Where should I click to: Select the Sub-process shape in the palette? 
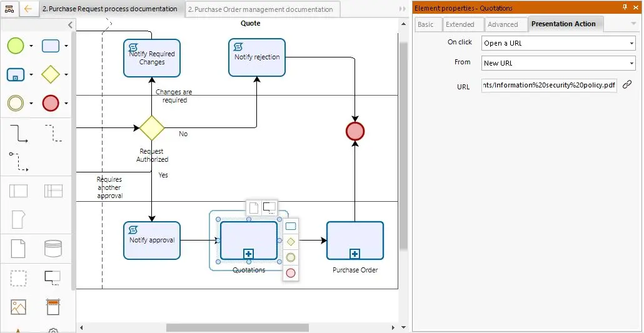(16, 75)
